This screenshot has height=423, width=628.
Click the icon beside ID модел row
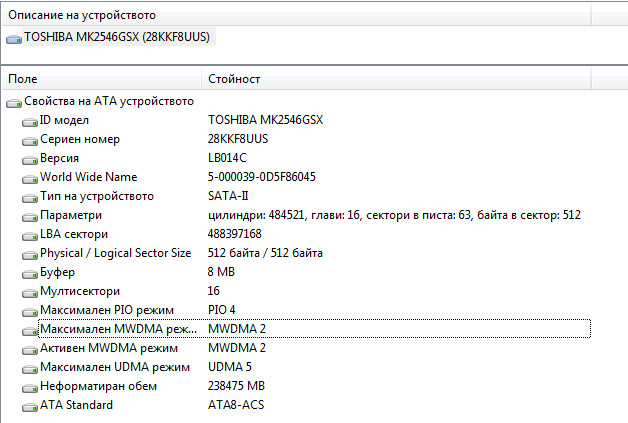(30, 120)
